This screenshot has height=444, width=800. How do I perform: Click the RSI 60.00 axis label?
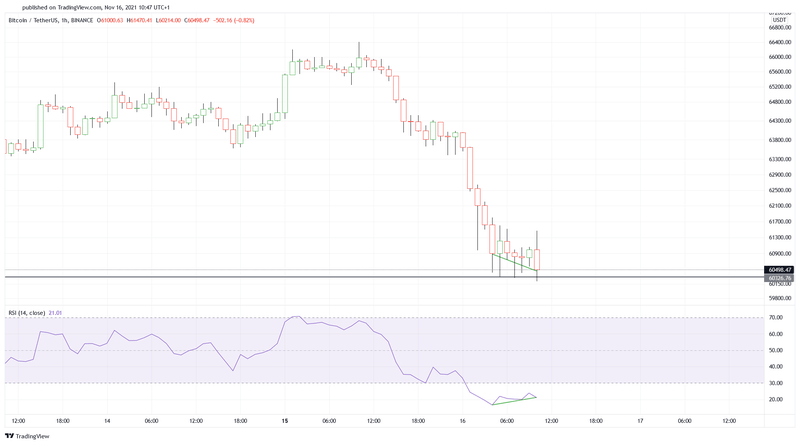click(776, 334)
